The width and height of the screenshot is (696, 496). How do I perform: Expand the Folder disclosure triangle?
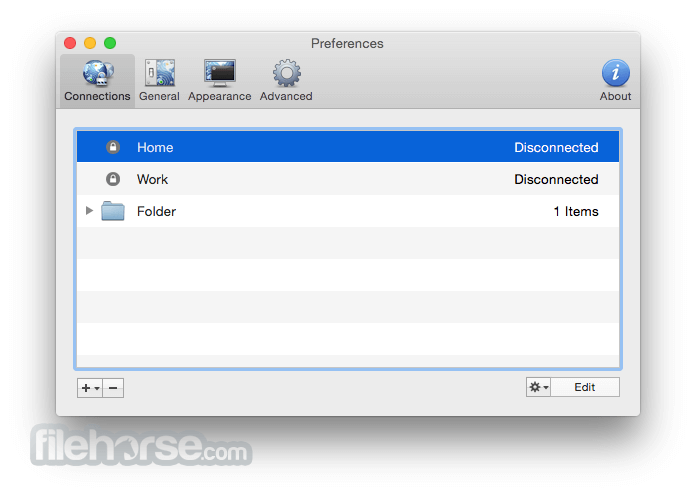(89, 210)
